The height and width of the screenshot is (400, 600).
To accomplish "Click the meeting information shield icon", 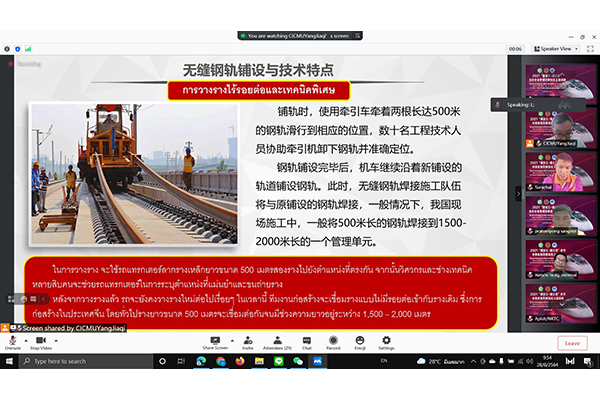I will 6,48.
